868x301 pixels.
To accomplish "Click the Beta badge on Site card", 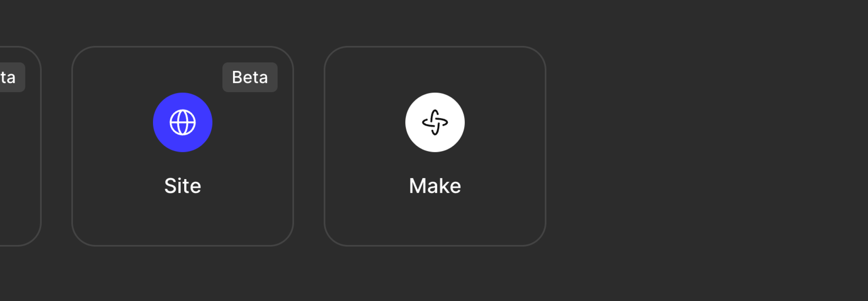I will coord(250,77).
